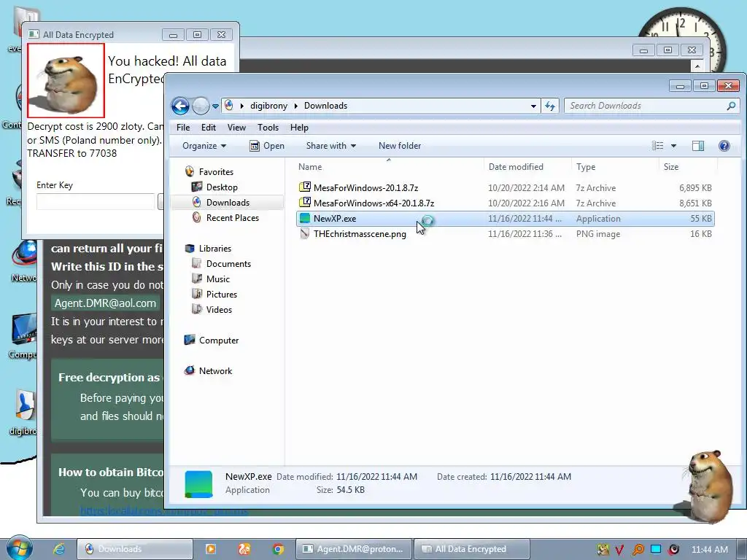This screenshot has width=747, height=560.
Task: Open the Tools menu
Action: [x=268, y=128]
